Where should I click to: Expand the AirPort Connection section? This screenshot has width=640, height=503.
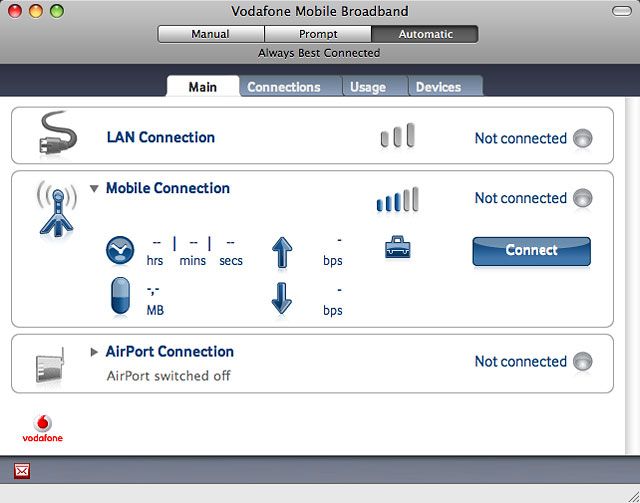[95, 352]
